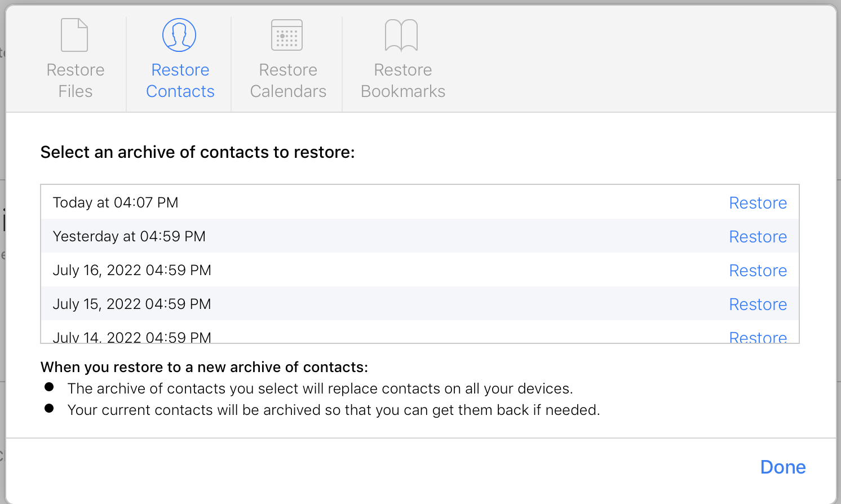Restore the Today at 04:07 PM archive

[758, 203]
